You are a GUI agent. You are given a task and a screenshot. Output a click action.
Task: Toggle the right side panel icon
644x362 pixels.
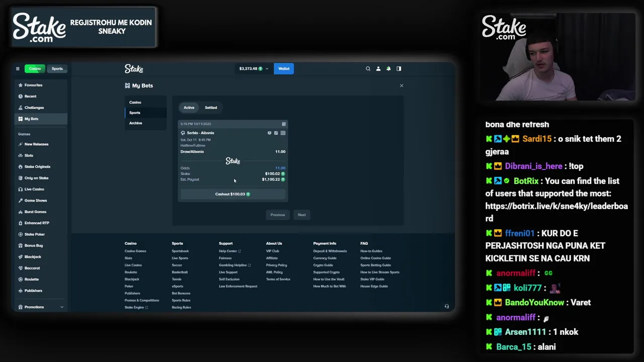(x=399, y=68)
